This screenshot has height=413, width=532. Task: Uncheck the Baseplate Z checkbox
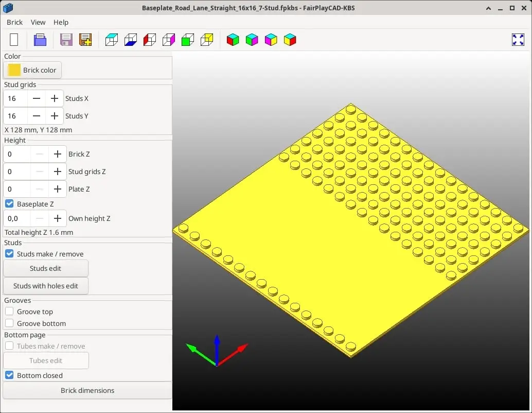[9, 204]
